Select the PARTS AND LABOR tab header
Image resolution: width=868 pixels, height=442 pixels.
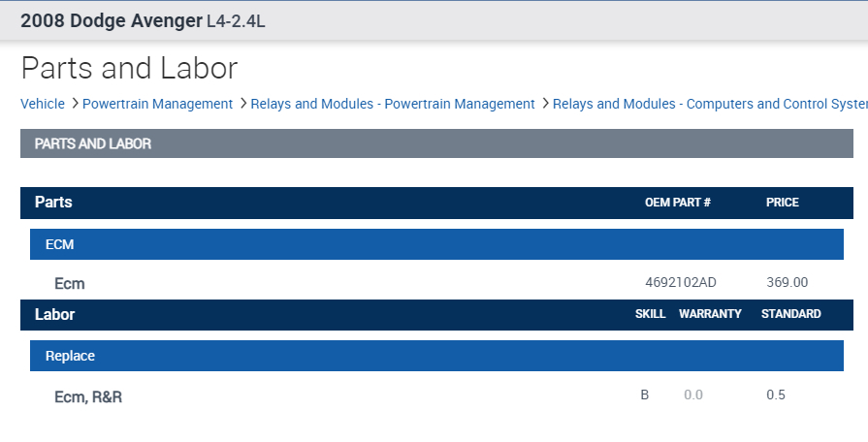pyautogui.click(x=92, y=143)
